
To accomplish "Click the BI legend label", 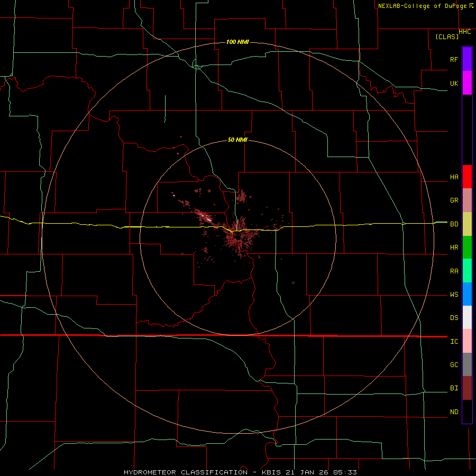I will (454, 388).
